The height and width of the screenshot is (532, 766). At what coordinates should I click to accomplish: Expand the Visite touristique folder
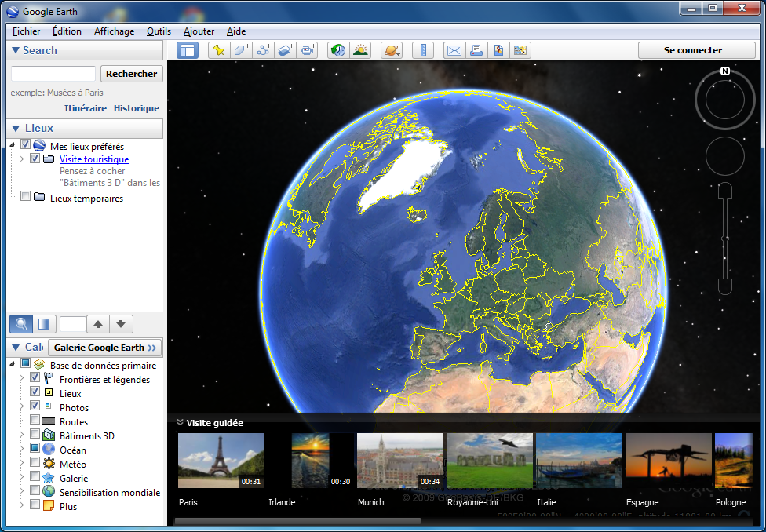click(x=21, y=159)
